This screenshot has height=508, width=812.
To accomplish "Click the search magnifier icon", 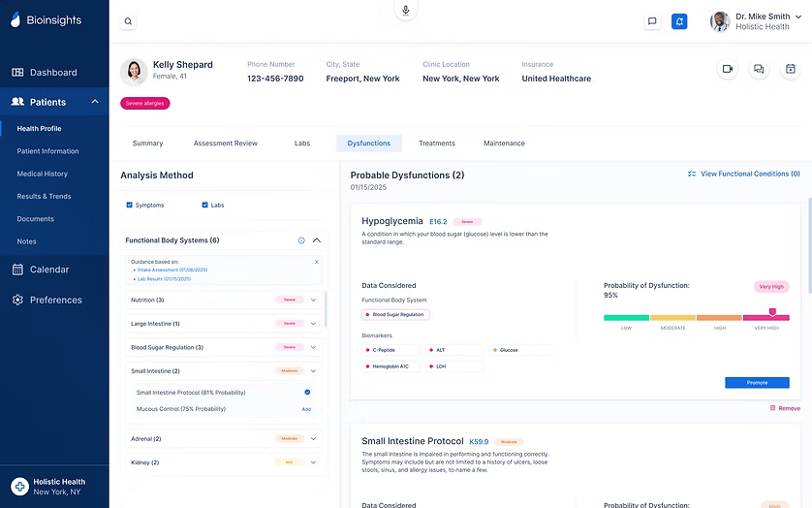I will coord(129,21).
